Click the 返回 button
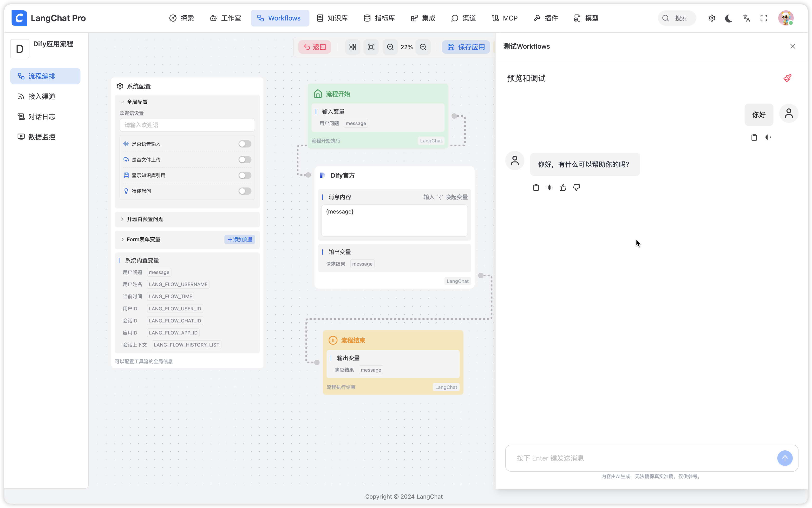812x508 pixels. [x=314, y=47]
